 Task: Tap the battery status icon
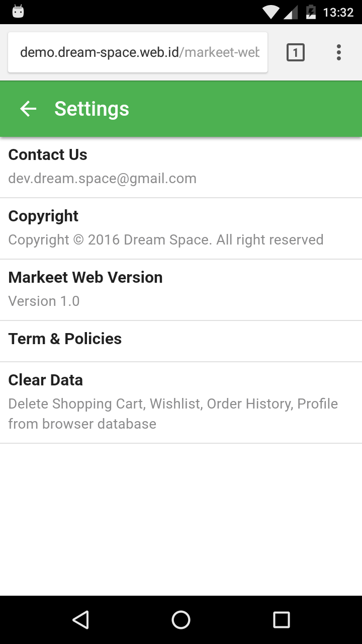click(311, 12)
